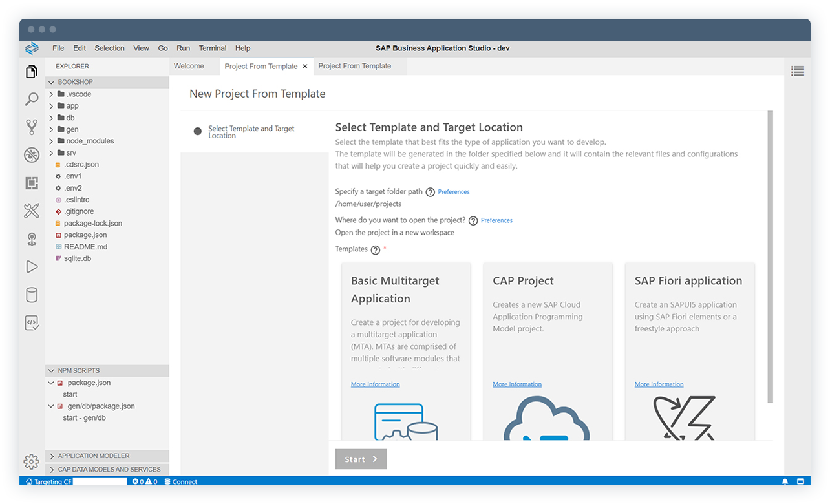
Task: Open the Extensions view
Action: pos(31,183)
